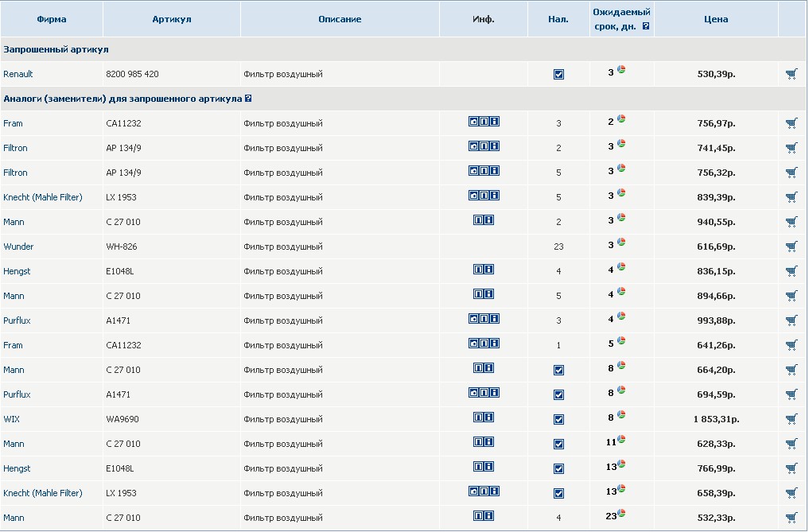The width and height of the screenshot is (809, 532).
Task: Click pie chart icon in WIX WA9690 row
Action: tap(621, 415)
